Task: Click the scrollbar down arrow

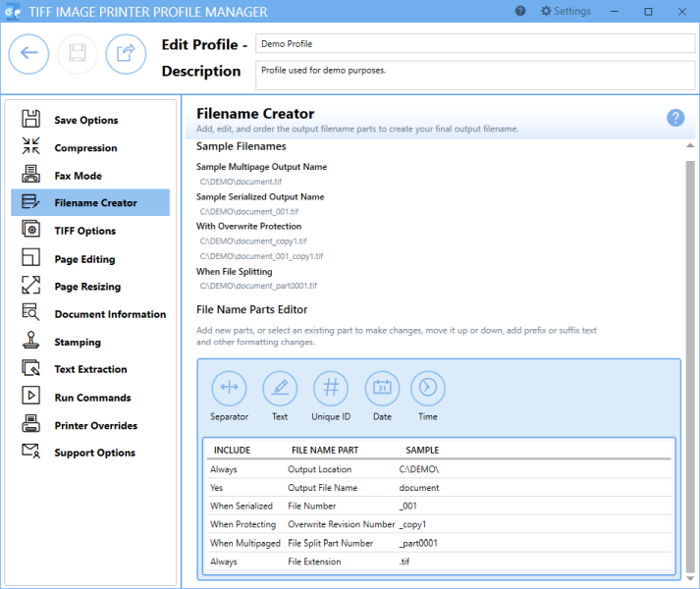Action: [690, 578]
